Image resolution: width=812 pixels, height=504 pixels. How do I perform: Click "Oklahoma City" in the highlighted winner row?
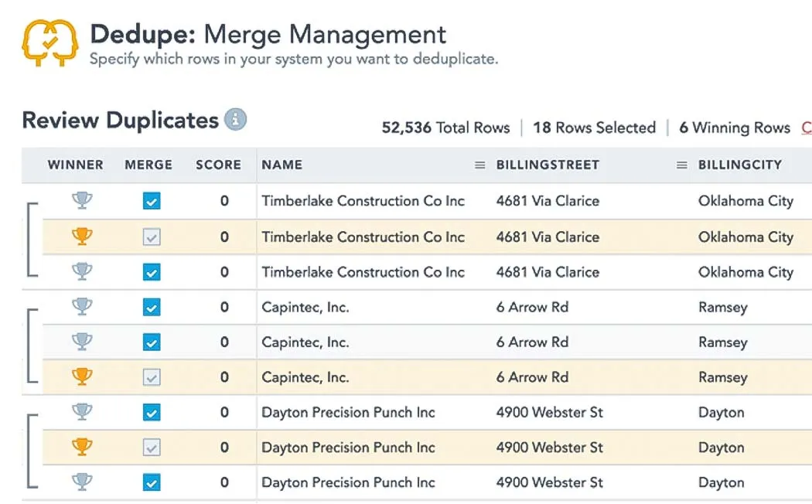click(745, 237)
